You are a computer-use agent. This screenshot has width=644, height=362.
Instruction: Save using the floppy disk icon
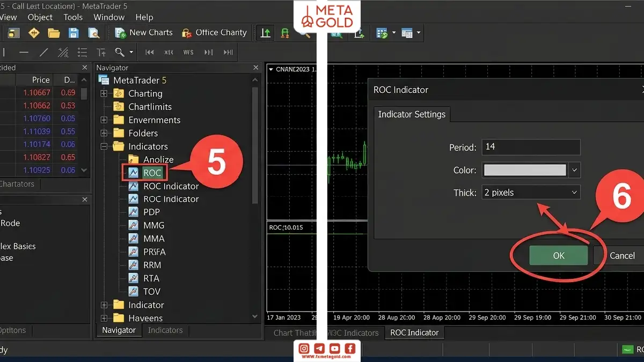(74, 33)
